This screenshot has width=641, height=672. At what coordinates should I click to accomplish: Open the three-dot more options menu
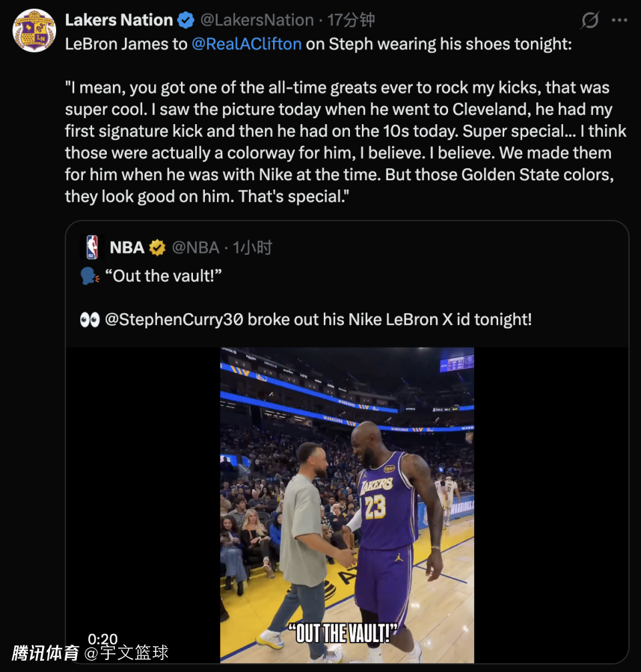coord(620,21)
